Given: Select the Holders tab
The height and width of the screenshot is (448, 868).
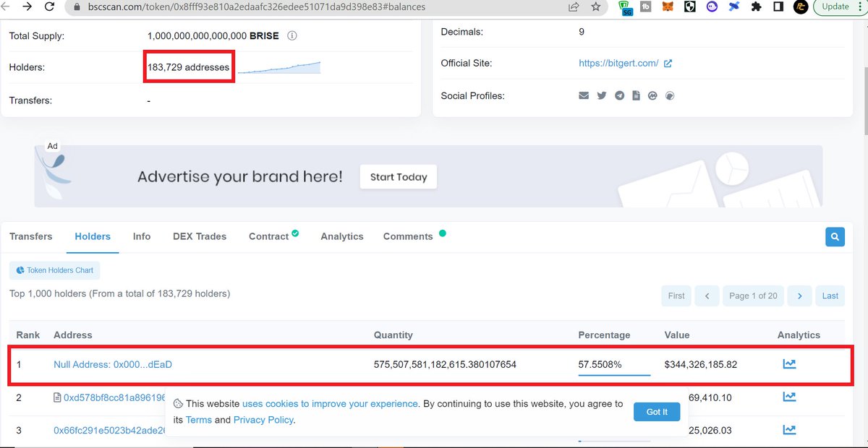Looking at the screenshot, I should [x=93, y=236].
